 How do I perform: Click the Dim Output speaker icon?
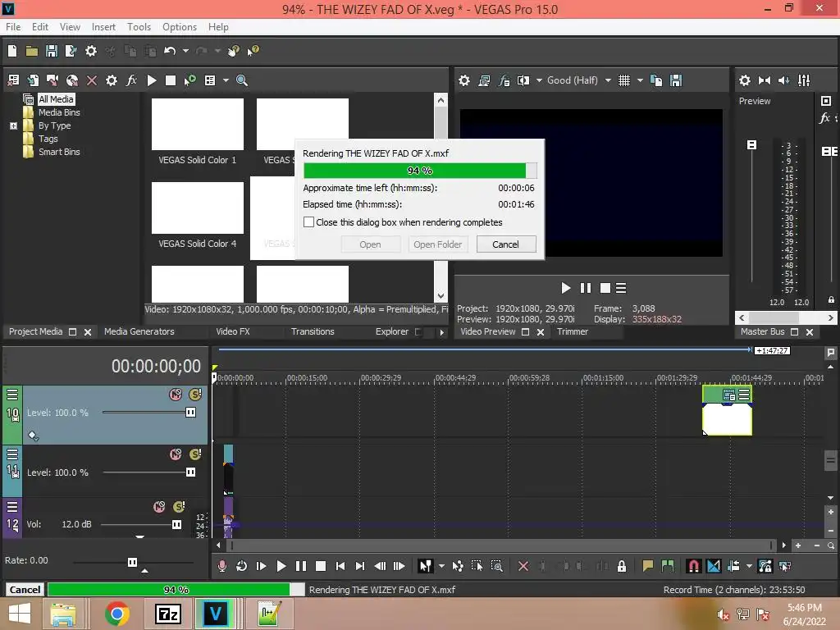click(x=783, y=80)
